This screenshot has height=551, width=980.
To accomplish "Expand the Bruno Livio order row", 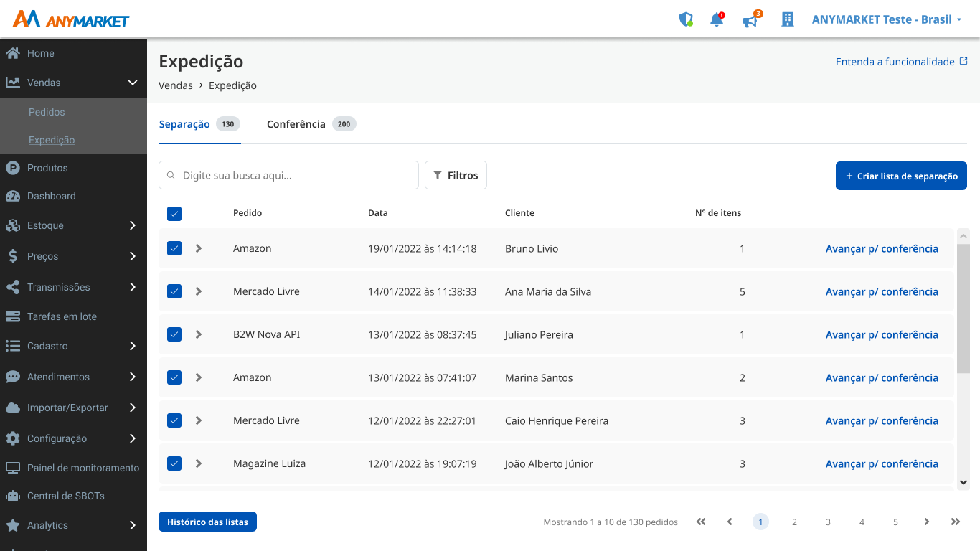I will (199, 248).
